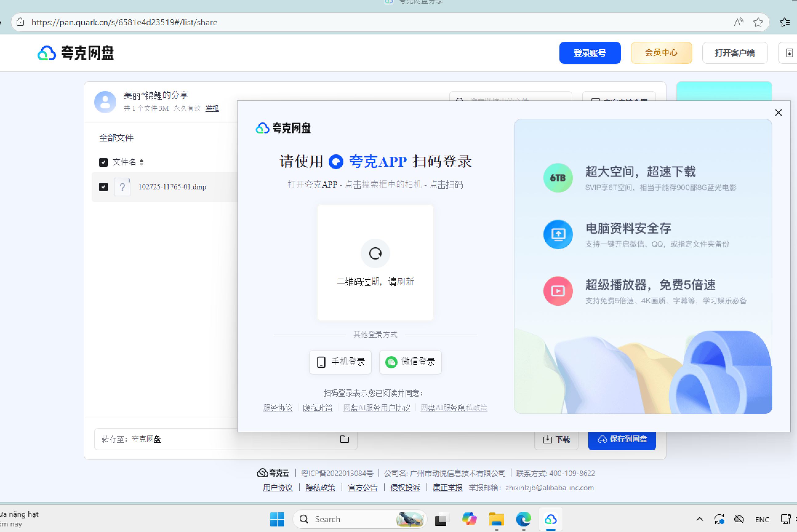This screenshot has height=532, width=797.
Task: Switch to 会员中心 membership center
Action: click(x=661, y=53)
